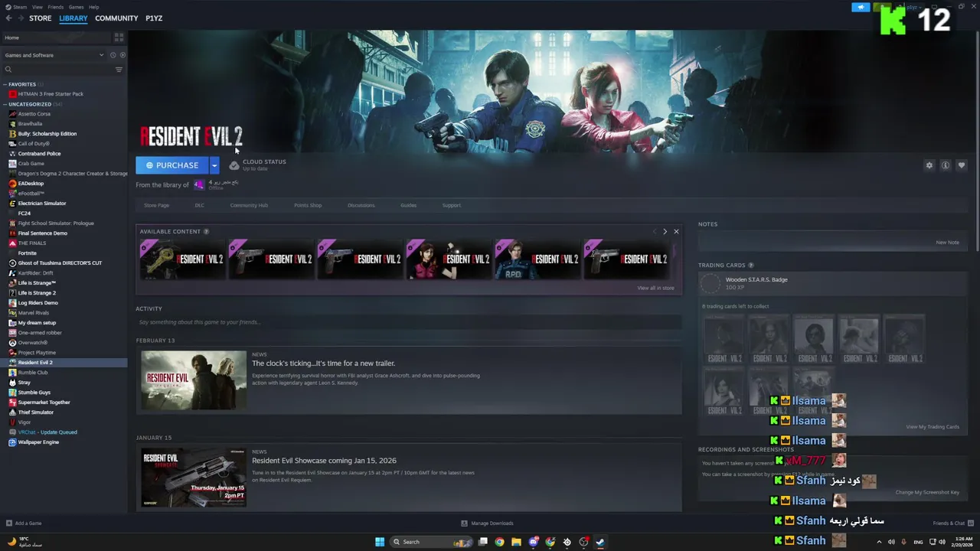The height and width of the screenshot is (551, 980).
Task: Open the Points Shop tab
Action: tap(308, 205)
